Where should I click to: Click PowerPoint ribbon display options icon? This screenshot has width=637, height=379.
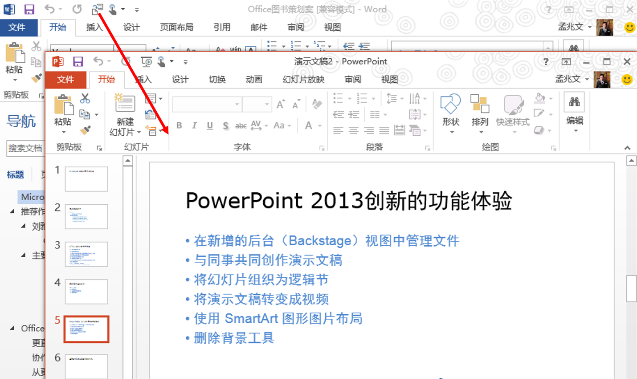pos(566,62)
